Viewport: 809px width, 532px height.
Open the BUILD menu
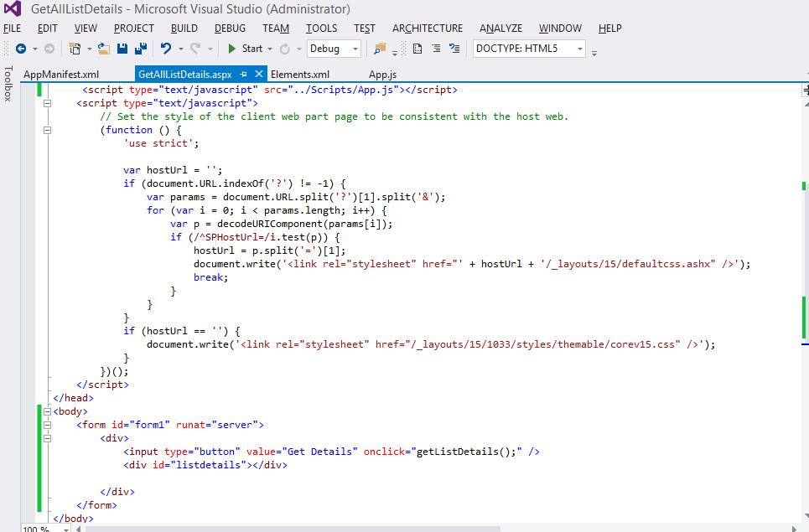point(184,28)
